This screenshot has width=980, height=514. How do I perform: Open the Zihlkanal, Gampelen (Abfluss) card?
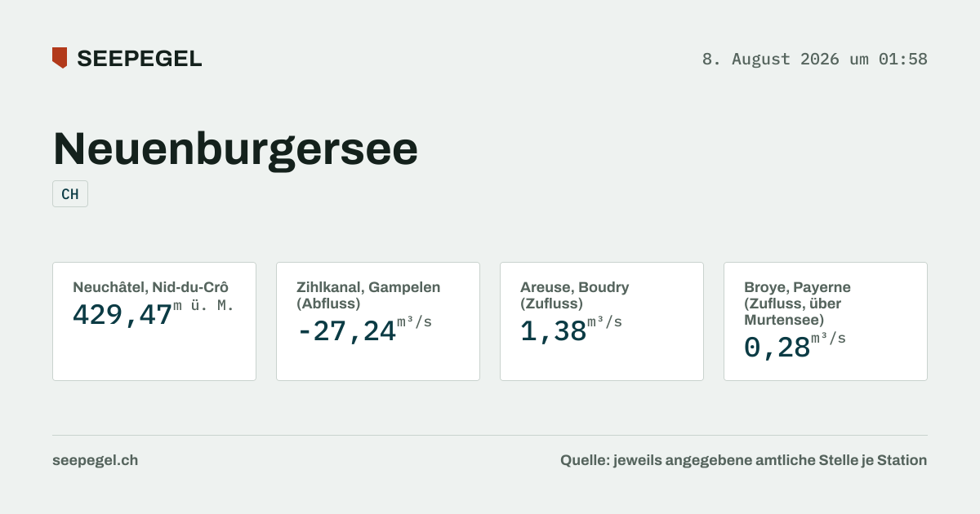click(x=378, y=321)
